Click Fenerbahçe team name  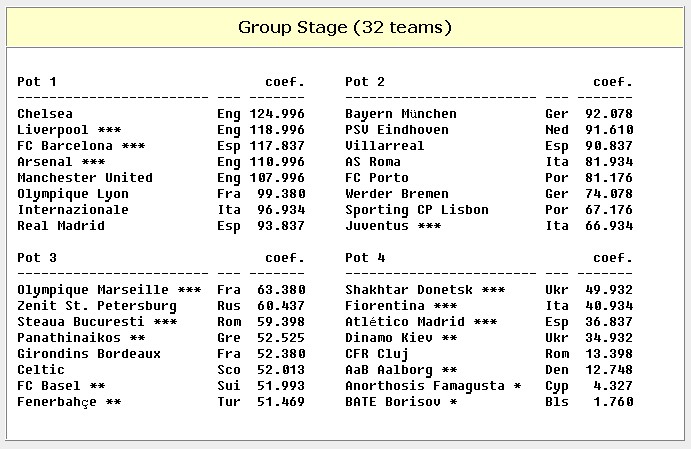57,402
